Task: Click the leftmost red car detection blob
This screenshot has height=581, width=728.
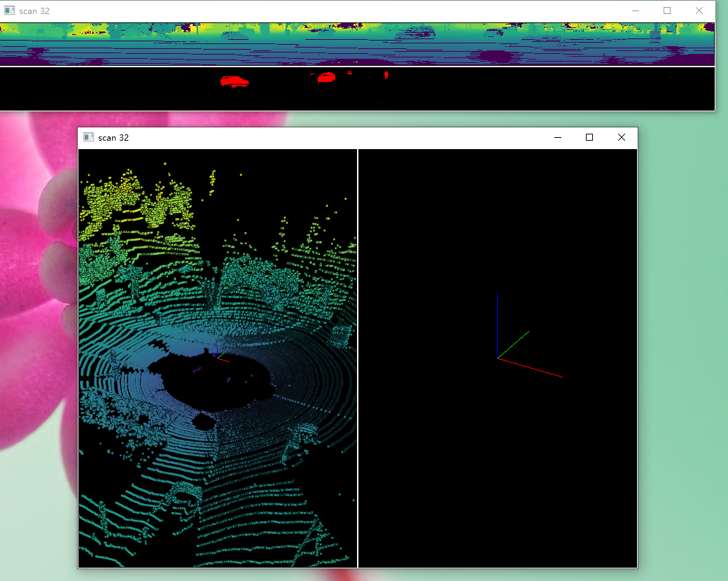Action: [x=234, y=81]
